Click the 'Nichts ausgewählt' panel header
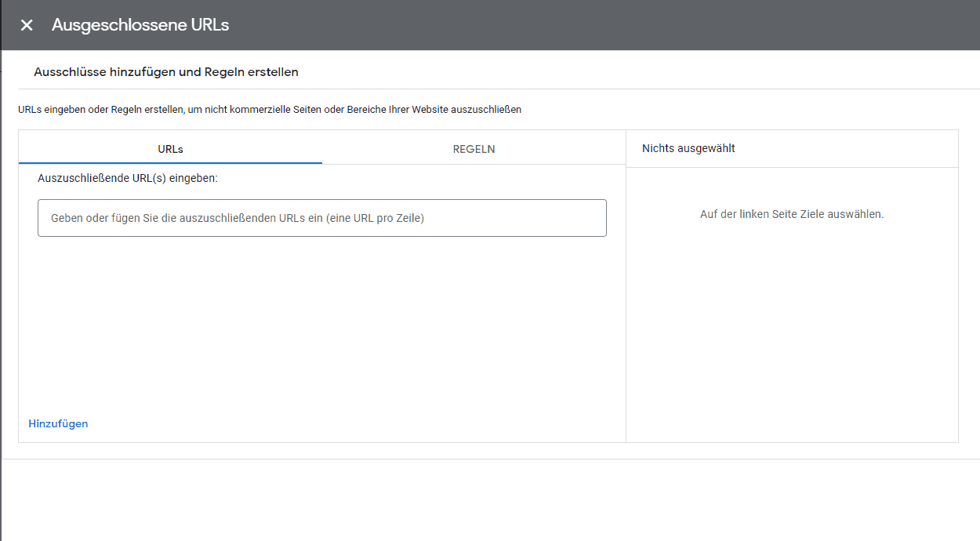 point(688,148)
